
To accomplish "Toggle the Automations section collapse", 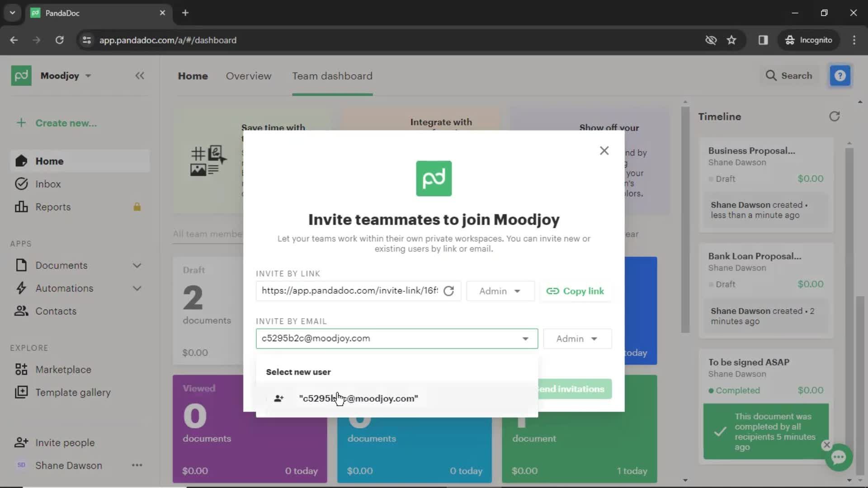I will coord(137,288).
